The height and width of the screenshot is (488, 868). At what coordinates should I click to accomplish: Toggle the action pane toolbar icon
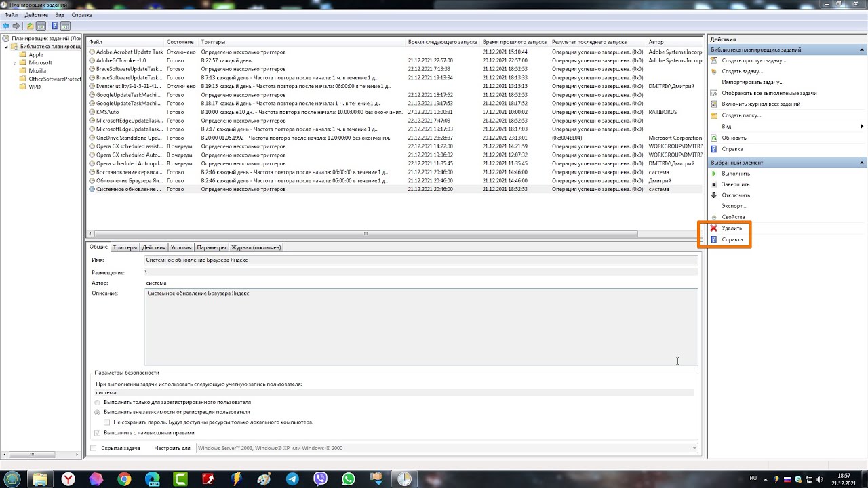coord(65,26)
